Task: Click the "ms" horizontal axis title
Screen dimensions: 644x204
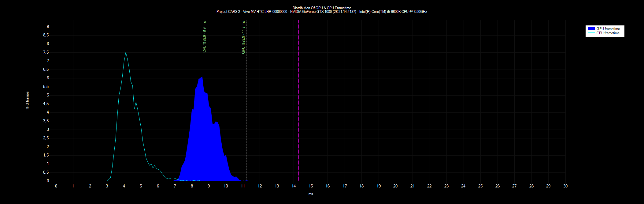Action: (311, 194)
